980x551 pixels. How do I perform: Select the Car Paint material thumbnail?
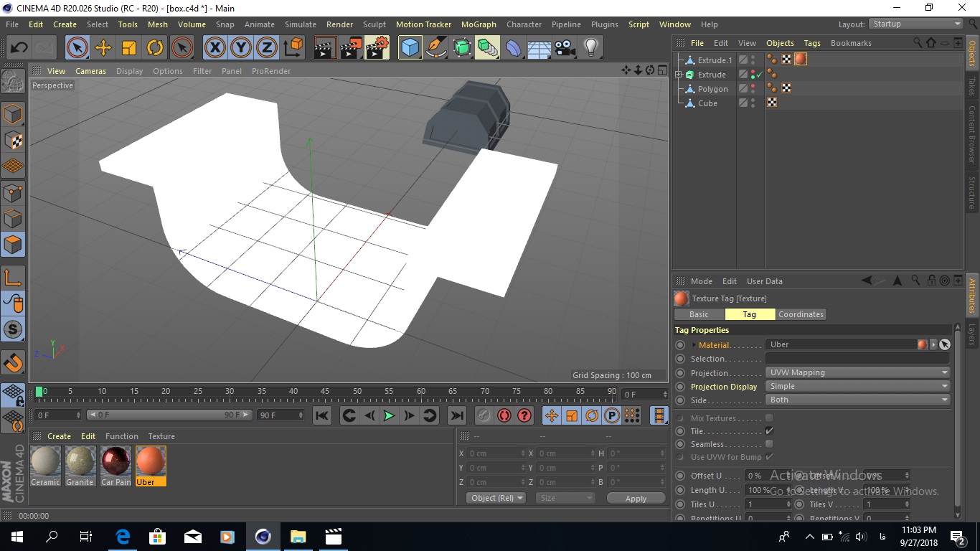coord(116,461)
